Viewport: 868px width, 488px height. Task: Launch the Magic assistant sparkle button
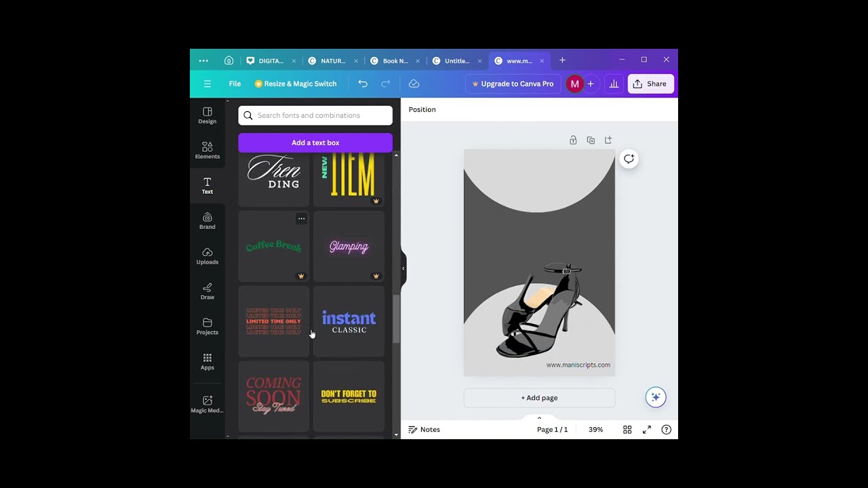pos(656,397)
